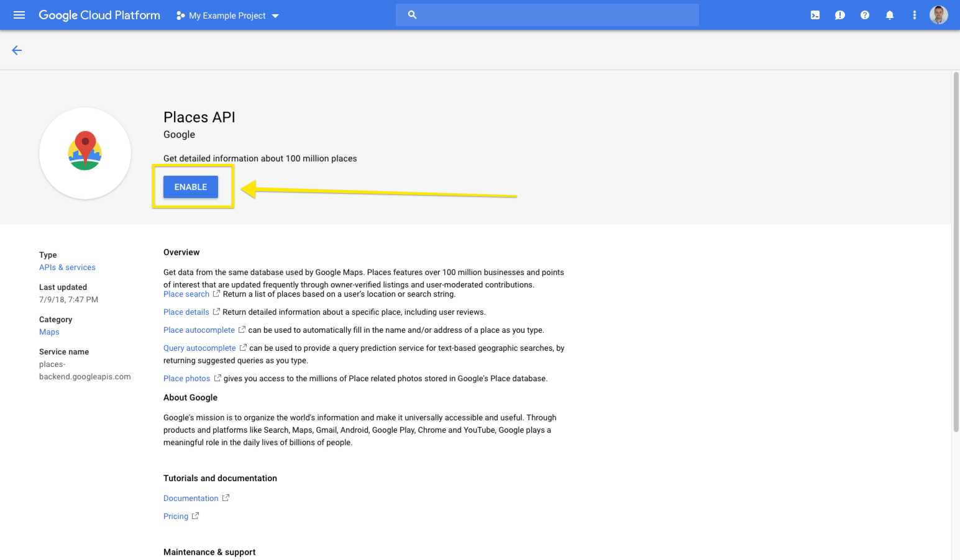Click the Google Cloud Platform logo

[99, 15]
